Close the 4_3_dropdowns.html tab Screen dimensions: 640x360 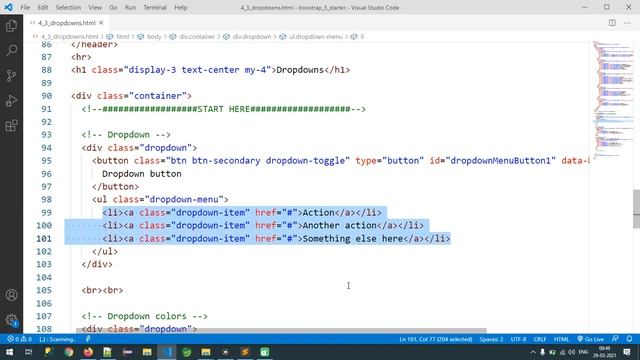(x=101, y=23)
